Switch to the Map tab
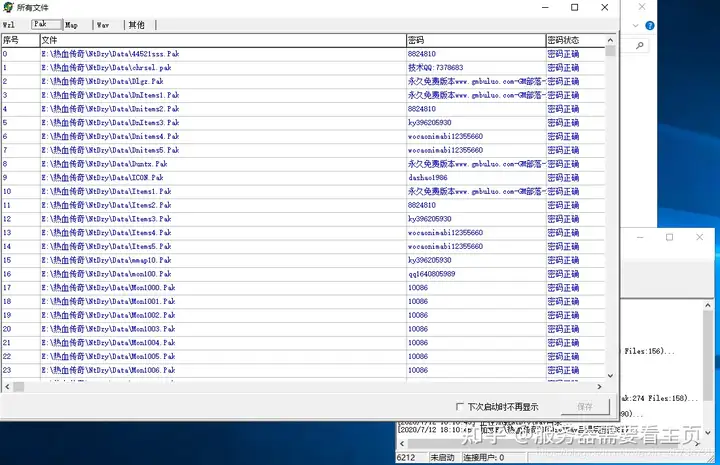Viewport: 720px width, 465px height. 72,25
